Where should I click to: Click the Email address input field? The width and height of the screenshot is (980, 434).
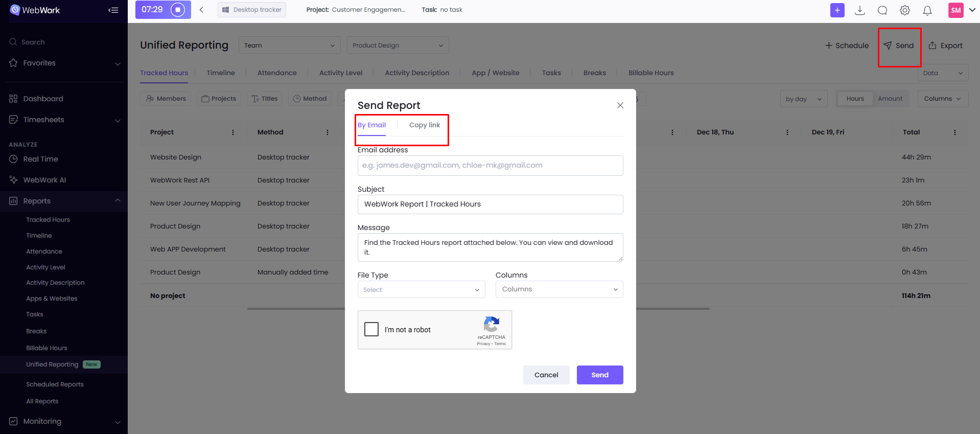tap(490, 166)
